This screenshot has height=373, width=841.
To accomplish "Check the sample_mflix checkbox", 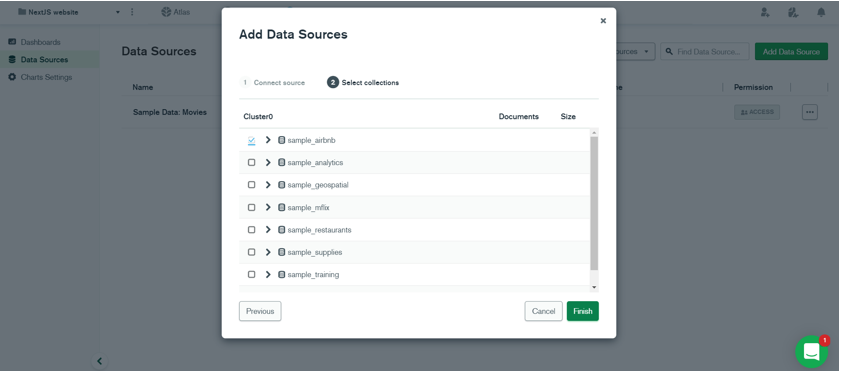I will pos(252,207).
